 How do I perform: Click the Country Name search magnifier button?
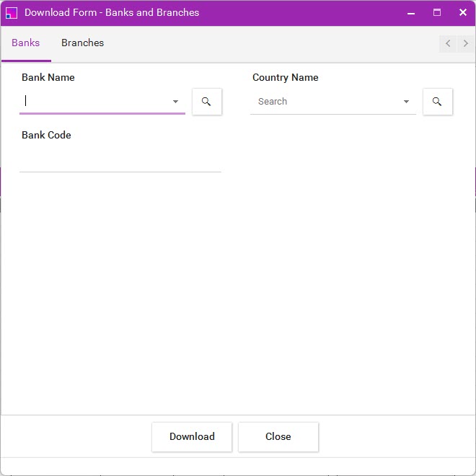click(438, 102)
